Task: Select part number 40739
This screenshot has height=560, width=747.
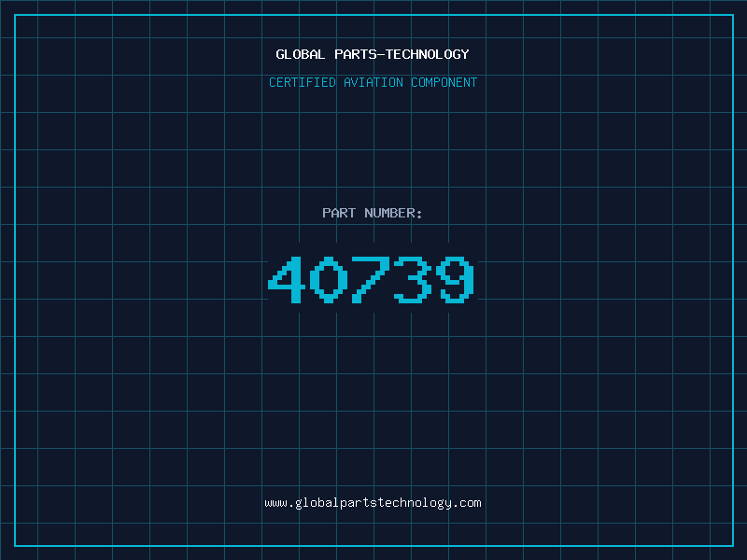Action: [371, 279]
